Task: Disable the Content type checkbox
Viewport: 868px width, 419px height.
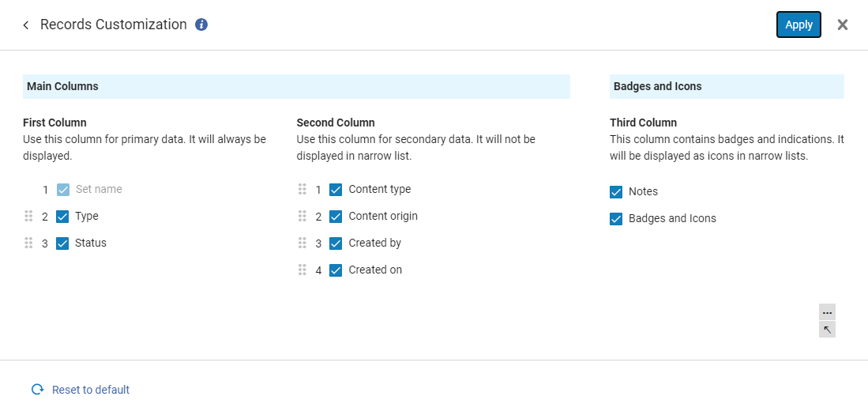Action: 336,190
